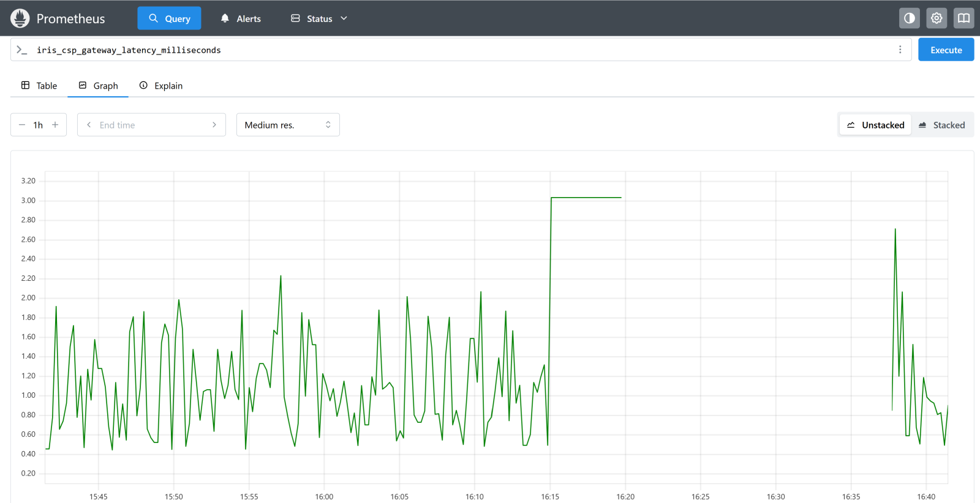Switch graph to Unstacked mode

pyautogui.click(x=875, y=125)
